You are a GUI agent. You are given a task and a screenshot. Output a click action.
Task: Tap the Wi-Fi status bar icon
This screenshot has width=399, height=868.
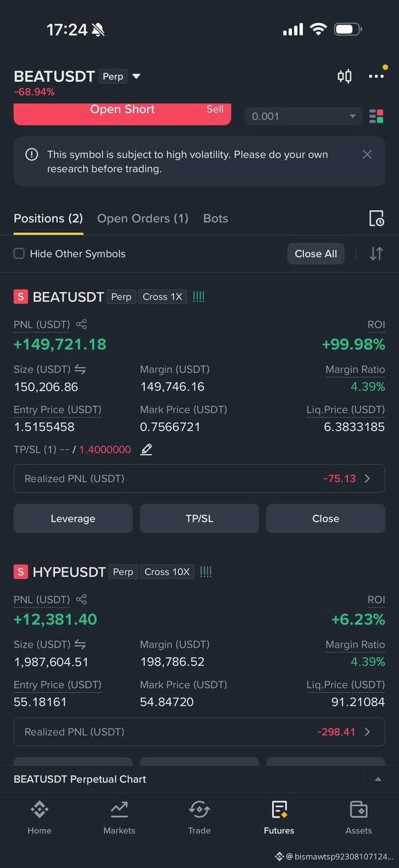coord(318,29)
